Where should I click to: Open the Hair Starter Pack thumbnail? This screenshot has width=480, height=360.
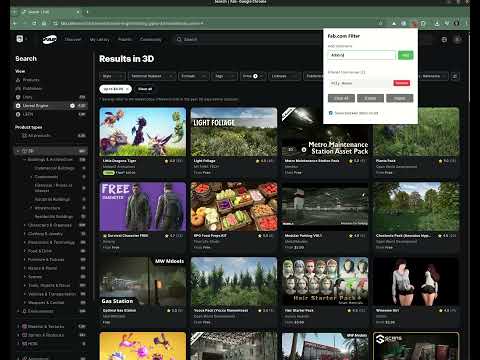(x=325, y=281)
